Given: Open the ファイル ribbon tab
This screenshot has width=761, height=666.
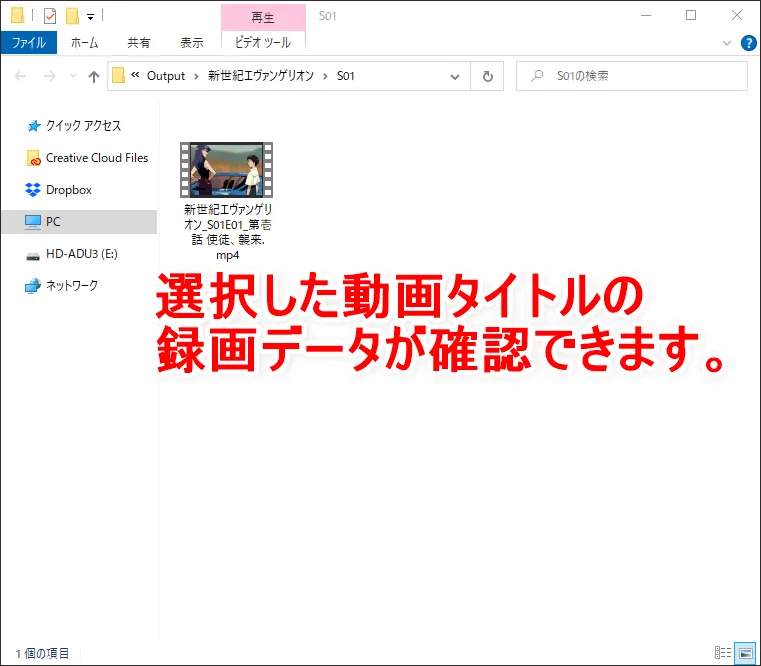Looking at the screenshot, I should click(x=29, y=43).
